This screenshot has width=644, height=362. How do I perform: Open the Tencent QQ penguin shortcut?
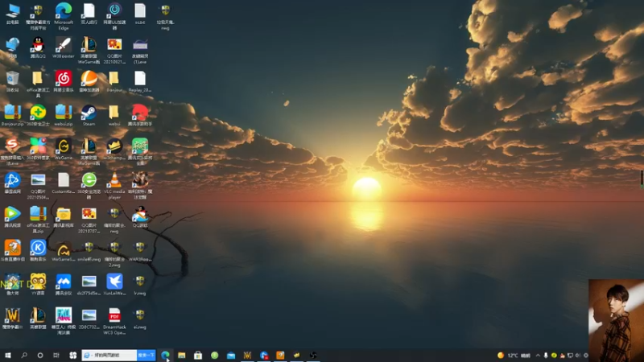point(38,47)
